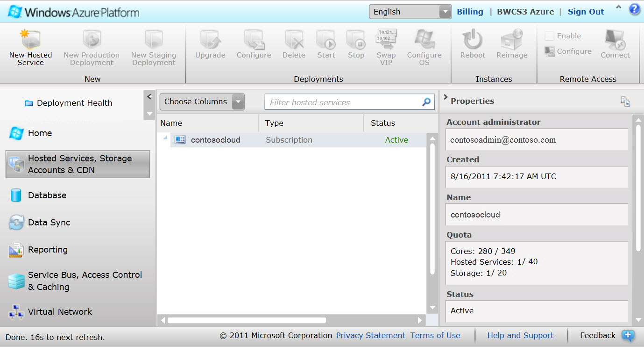
Task: Select Hosted Services, Storage Accounts & CDN
Action: pos(78,164)
